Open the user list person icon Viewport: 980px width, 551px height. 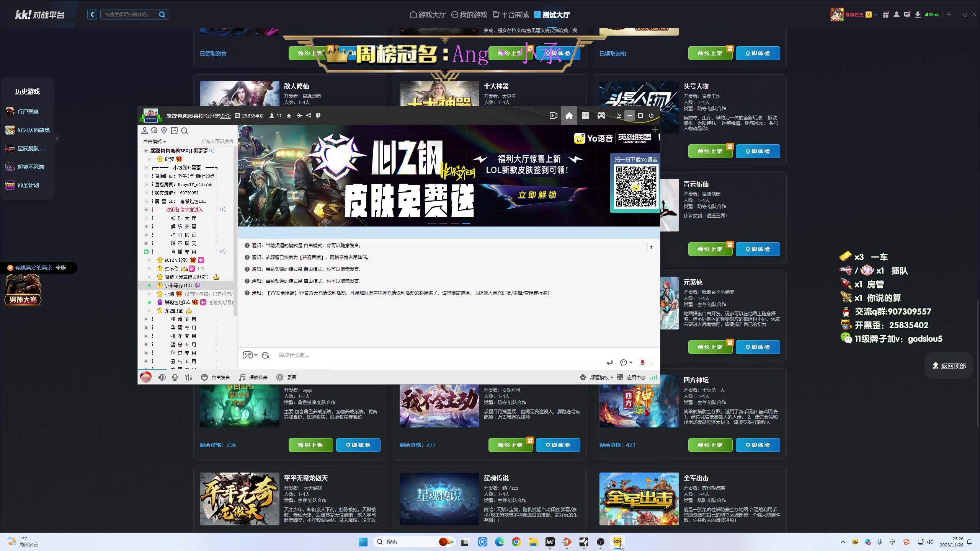(145, 131)
